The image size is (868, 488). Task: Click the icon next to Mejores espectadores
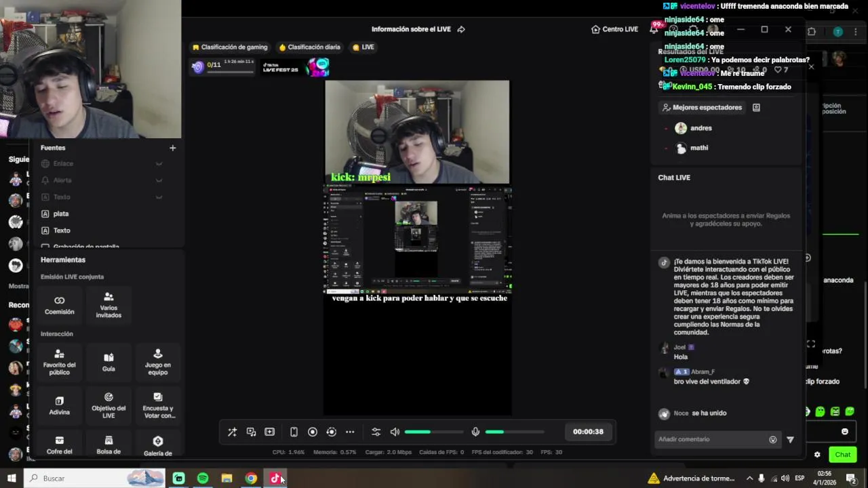pyautogui.click(x=756, y=108)
